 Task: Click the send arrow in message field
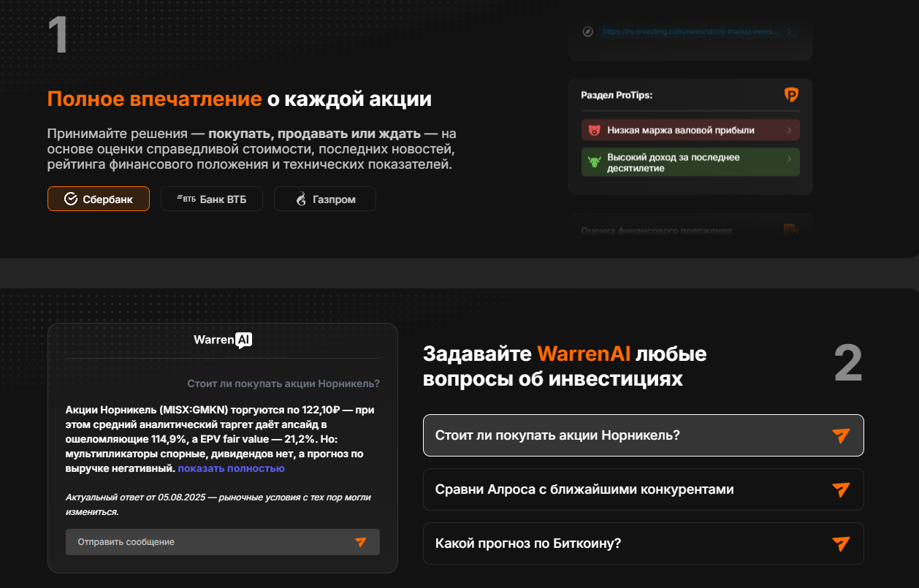point(360,542)
